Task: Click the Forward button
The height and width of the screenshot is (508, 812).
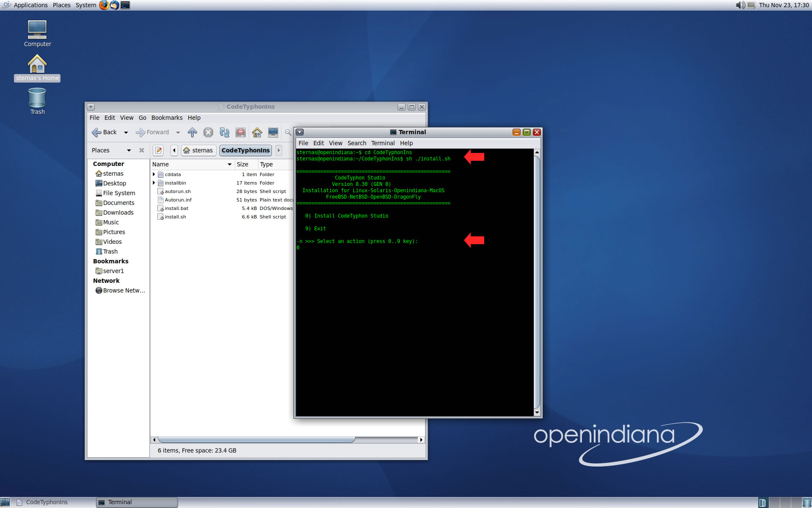Action: click(152, 133)
